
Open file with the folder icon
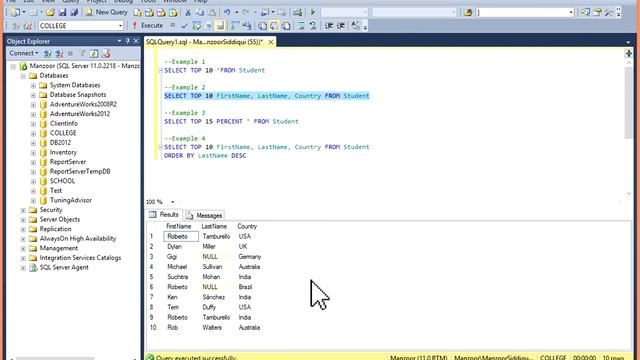pos(51,13)
